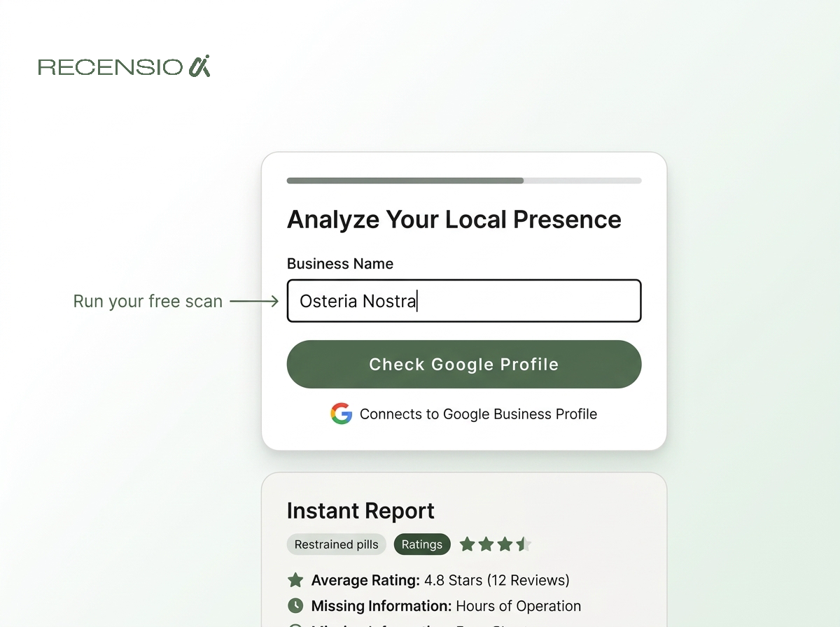The width and height of the screenshot is (840, 627).
Task: Click the Check Google Profile button
Action: click(464, 364)
